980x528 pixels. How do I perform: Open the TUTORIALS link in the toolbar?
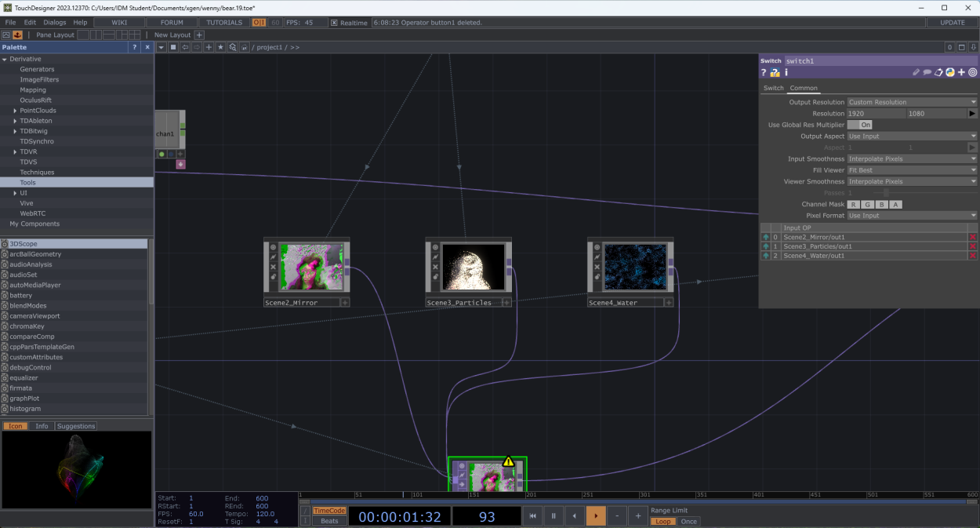coord(223,22)
